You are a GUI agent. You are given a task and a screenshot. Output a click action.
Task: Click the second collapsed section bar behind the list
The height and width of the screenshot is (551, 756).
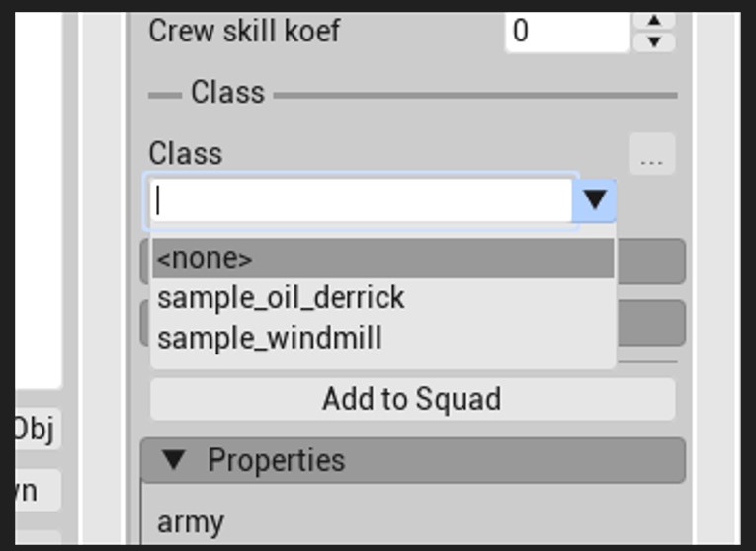pos(651,323)
